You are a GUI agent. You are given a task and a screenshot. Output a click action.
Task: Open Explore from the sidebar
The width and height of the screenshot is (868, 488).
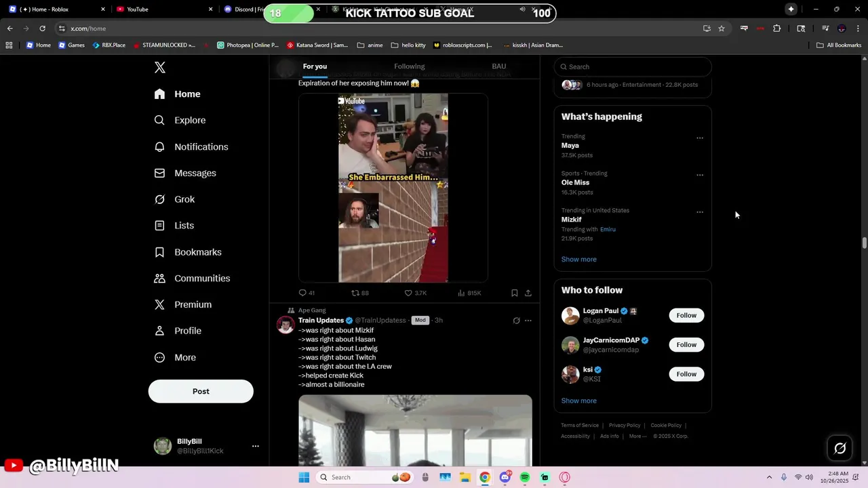(x=180, y=120)
